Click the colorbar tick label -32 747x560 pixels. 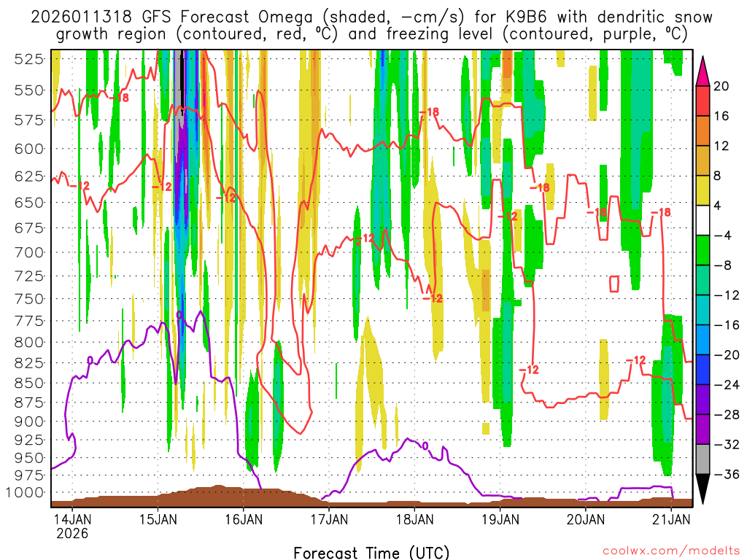point(727,445)
